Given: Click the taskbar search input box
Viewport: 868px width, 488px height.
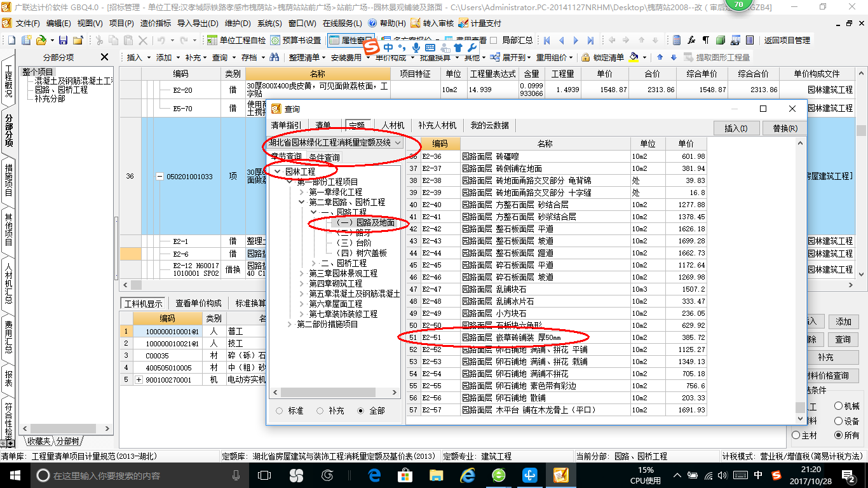Looking at the screenshot, I should [x=140, y=475].
